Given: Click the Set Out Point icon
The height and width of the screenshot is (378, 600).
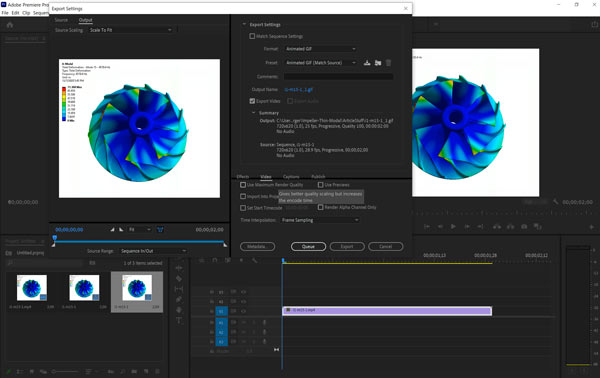Looking at the screenshot, I should (121, 230).
